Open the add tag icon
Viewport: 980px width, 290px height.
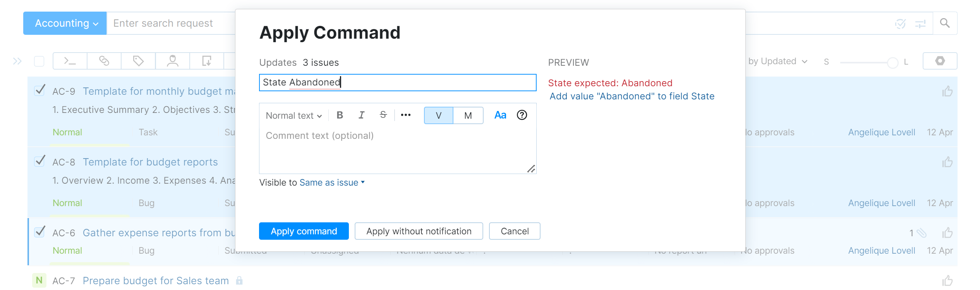click(x=138, y=61)
